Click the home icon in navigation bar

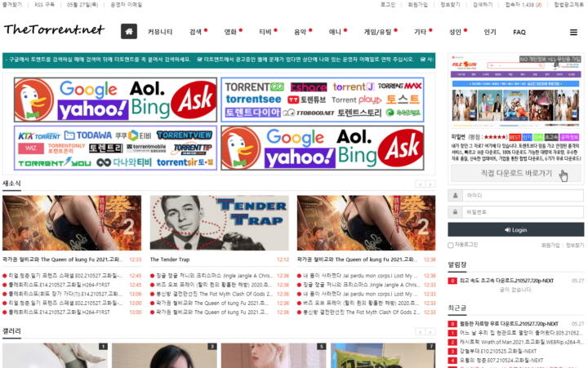coord(129,32)
